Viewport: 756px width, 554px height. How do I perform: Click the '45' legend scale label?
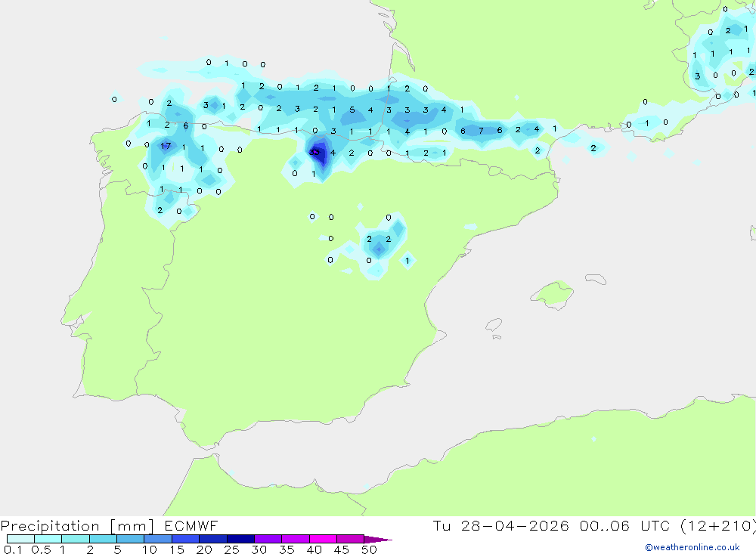342,549
